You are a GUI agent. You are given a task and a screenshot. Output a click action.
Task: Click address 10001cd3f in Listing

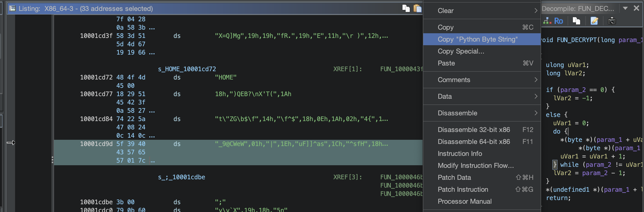96,36
